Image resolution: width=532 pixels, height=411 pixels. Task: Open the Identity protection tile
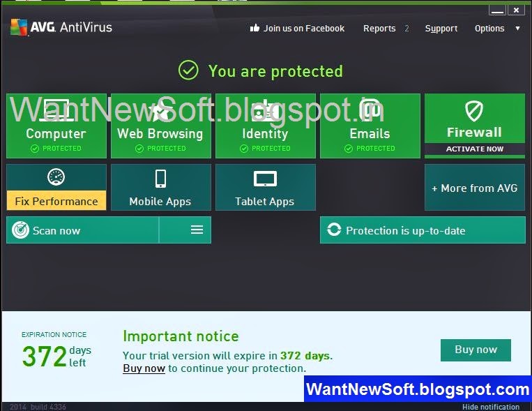point(266,126)
